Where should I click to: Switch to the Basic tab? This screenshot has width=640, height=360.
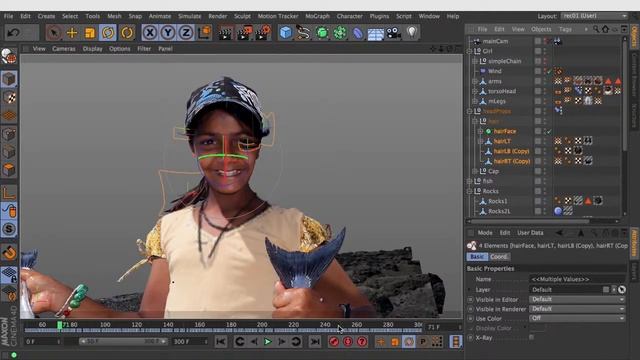click(477, 257)
